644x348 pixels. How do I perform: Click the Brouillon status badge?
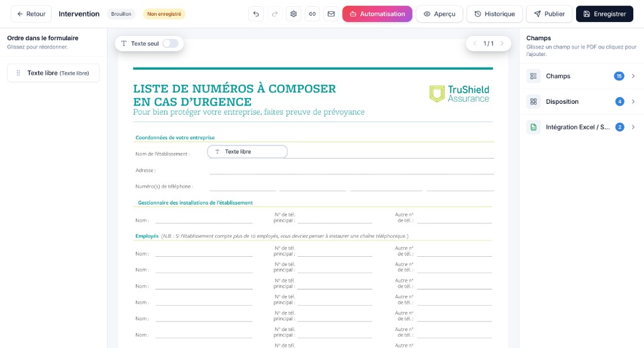[121, 14]
